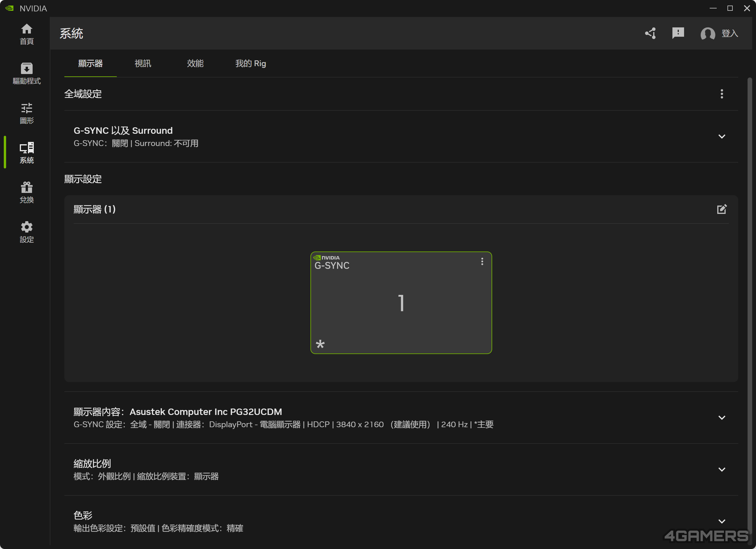756x549 pixels.
Task: Open the G-SYNC monitor tile three-dot menu
Action: [x=482, y=261]
